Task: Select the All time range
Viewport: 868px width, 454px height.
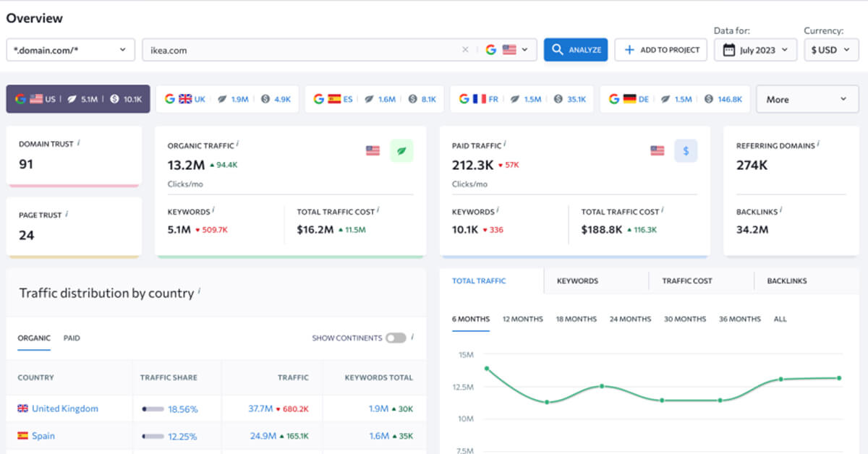Action: pyautogui.click(x=780, y=319)
